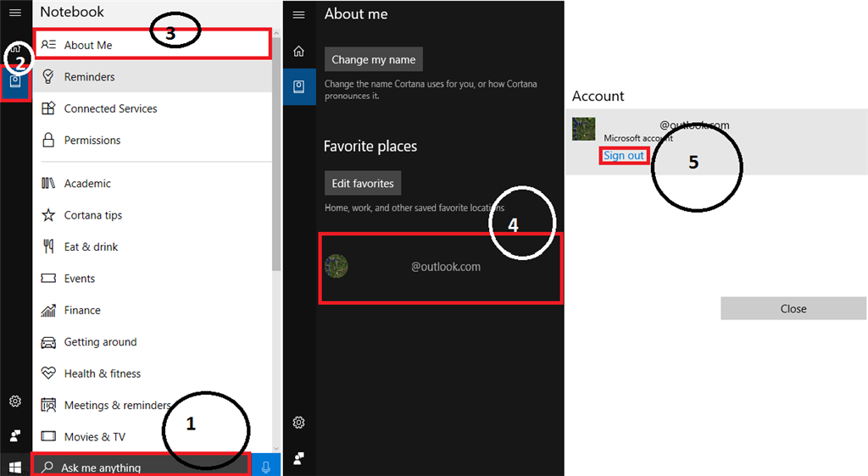Image resolution: width=868 pixels, height=476 pixels.
Task: Open hamburger menu in About me panel
Action: click(299, 14)
